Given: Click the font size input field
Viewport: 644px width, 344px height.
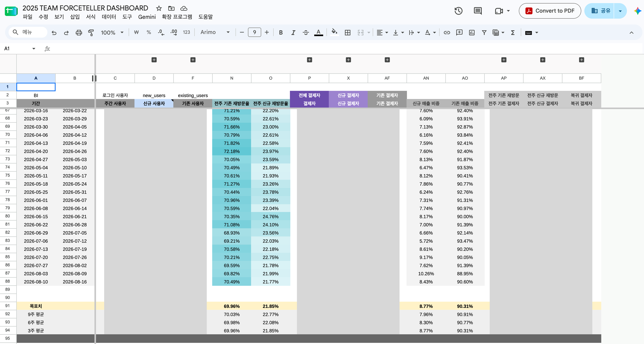Looking at the screenshot, I should point(254,32).
